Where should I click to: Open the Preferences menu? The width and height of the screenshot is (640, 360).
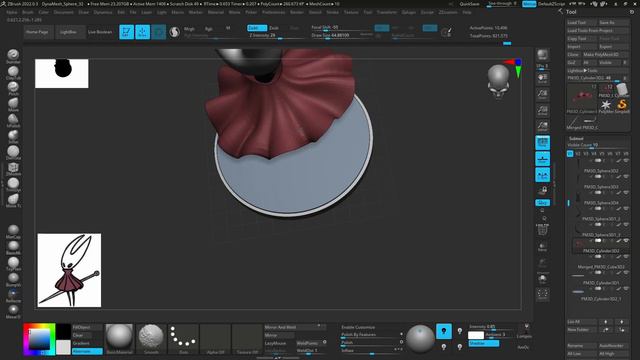click(273, 12)
